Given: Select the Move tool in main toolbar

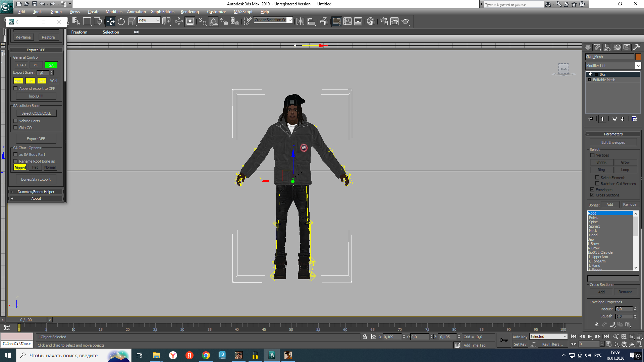Looking at the screenshot, I should (x=110, y=22).
